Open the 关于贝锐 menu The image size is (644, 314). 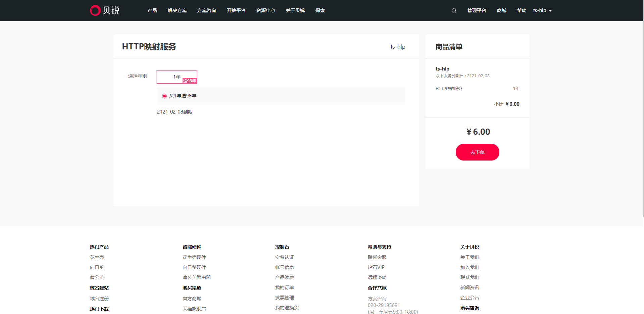295,10
